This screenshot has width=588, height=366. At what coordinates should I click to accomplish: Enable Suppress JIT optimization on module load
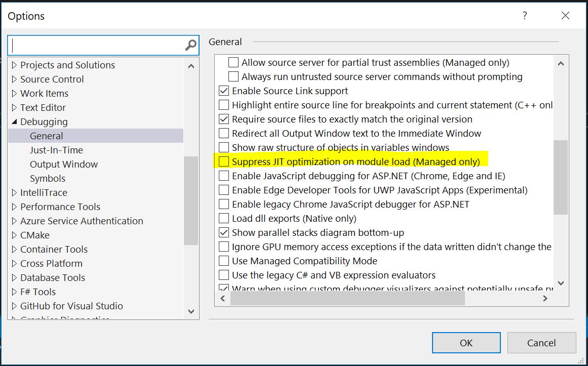(x=223, y=162)
